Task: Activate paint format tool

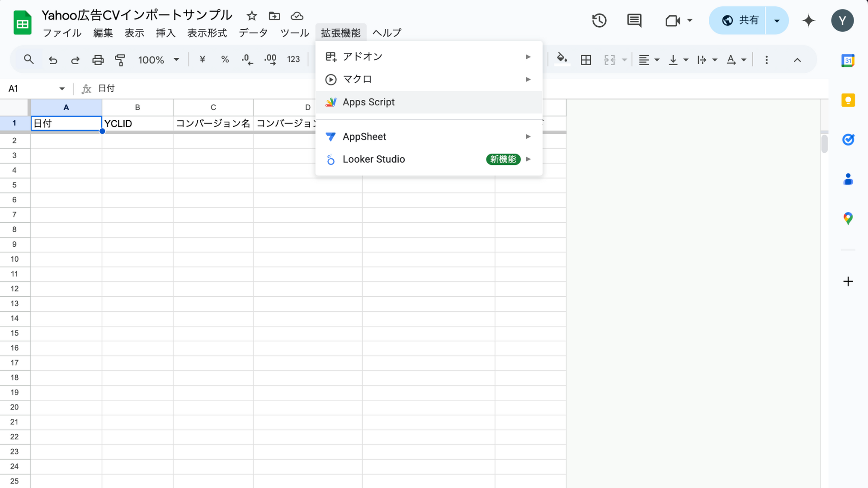Action: point(120,60)
